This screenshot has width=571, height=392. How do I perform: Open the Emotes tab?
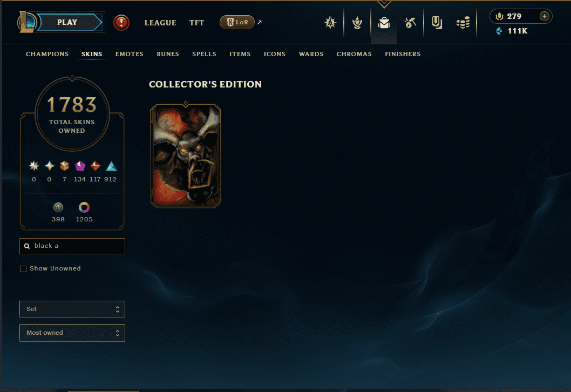point(130,54)
